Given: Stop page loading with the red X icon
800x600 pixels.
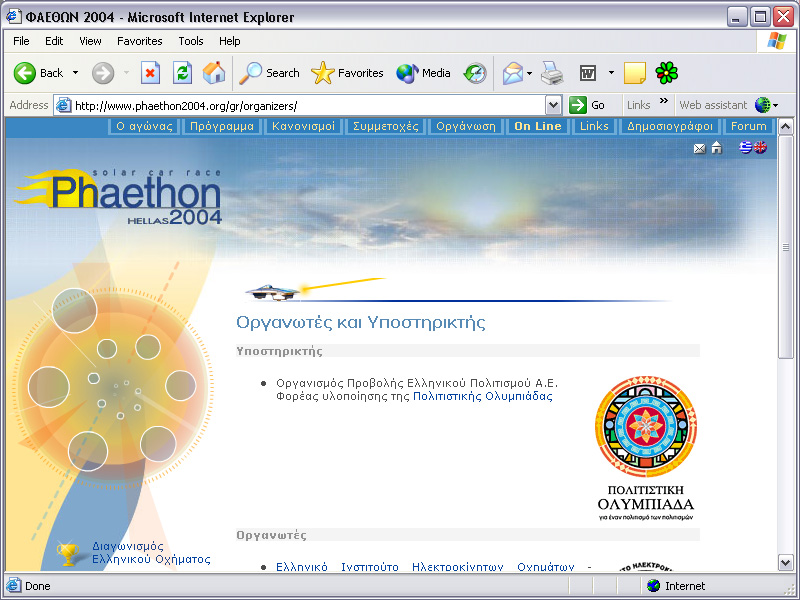Looking at the screenshot, I should click(x=150, y=73).
